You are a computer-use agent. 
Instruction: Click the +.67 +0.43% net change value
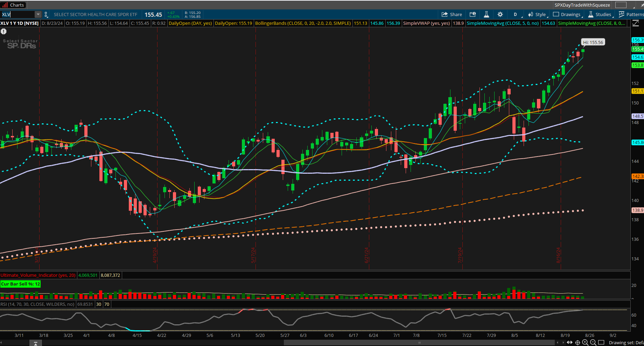[173, 15]
